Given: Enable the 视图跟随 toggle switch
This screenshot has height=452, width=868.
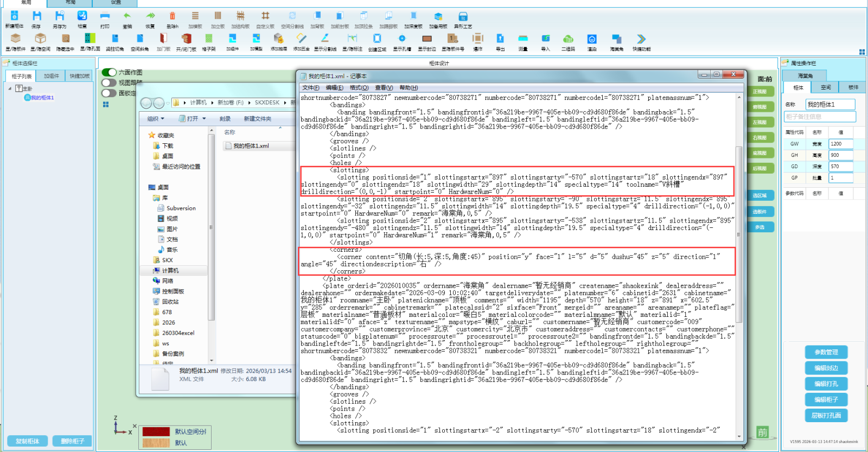Looking at the screenshot, I should coord(109,82).
